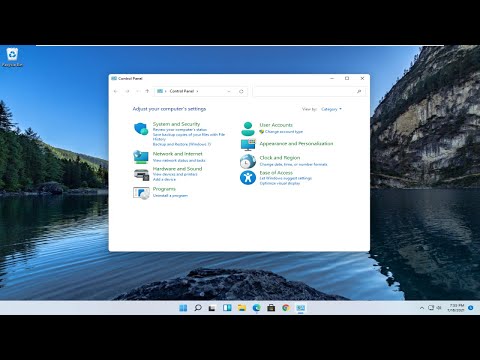Open Backup and Restore (Windows 7)
480x360 pixels.
182,144
